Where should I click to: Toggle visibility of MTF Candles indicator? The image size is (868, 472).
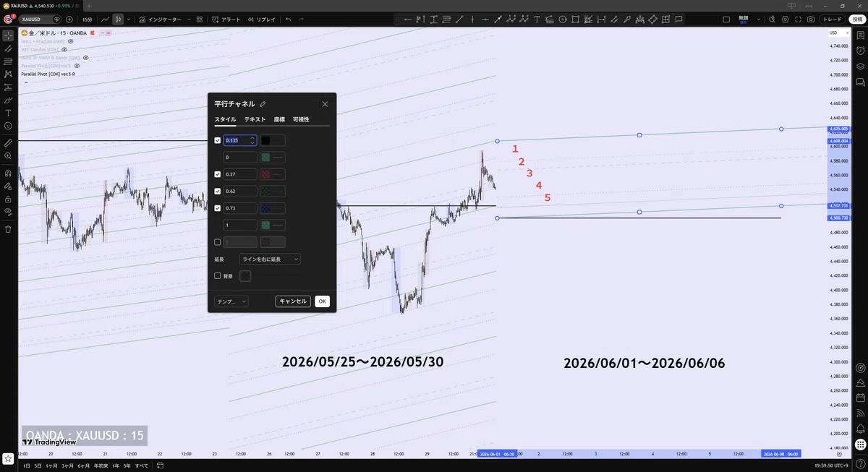(66, 50)
